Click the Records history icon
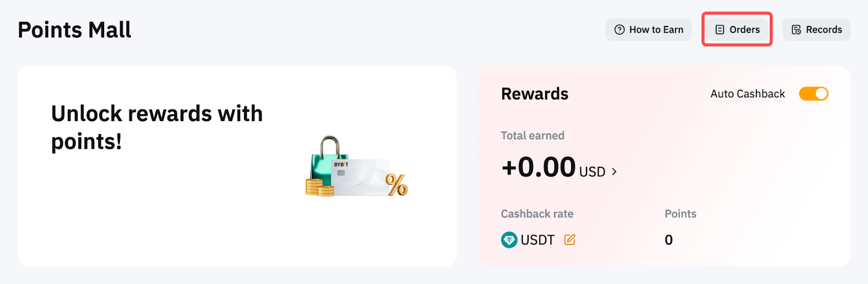 coord(796,30)
